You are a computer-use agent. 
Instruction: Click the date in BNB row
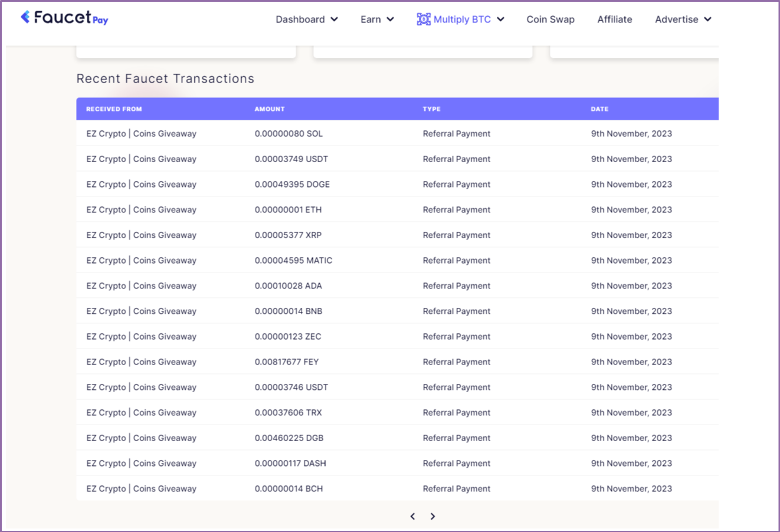click(631, 311)
